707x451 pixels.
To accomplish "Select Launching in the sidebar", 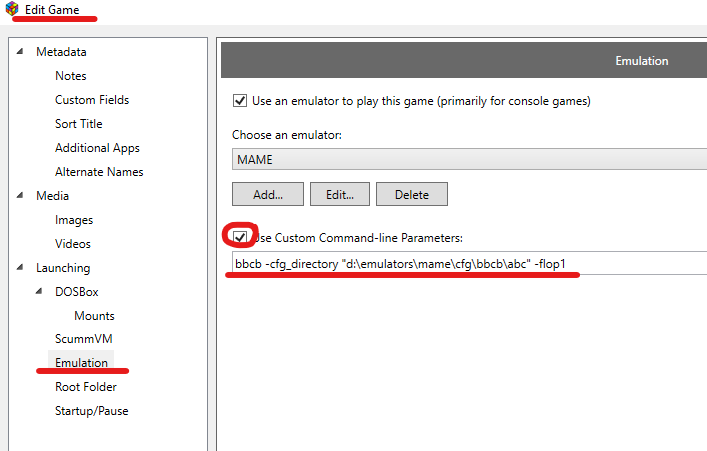I will pyautogui.click(x=63, y=268).
